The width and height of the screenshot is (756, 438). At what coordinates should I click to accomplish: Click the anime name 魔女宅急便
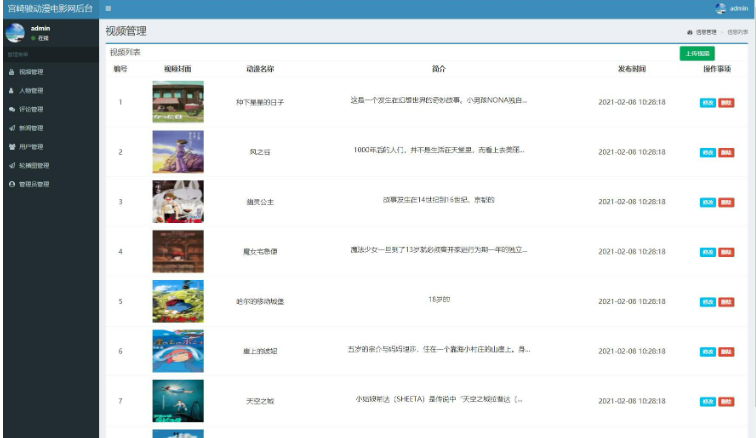[260, 251]
